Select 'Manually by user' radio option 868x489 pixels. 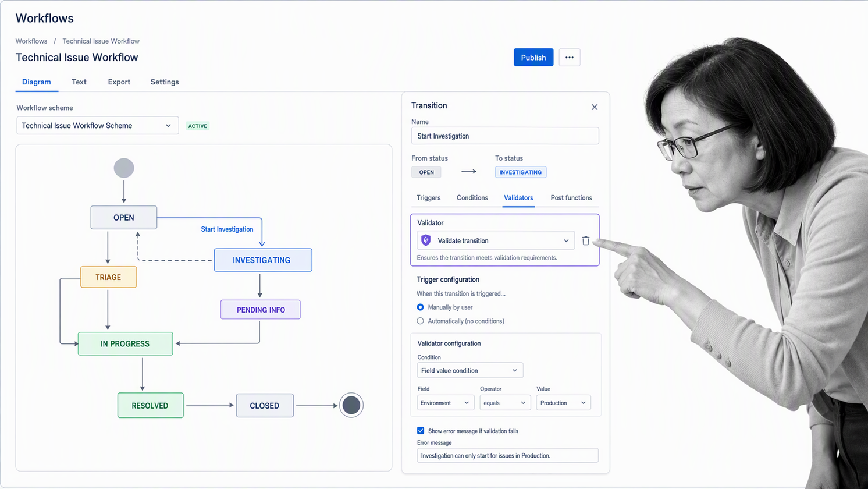[x=420, y=307]
